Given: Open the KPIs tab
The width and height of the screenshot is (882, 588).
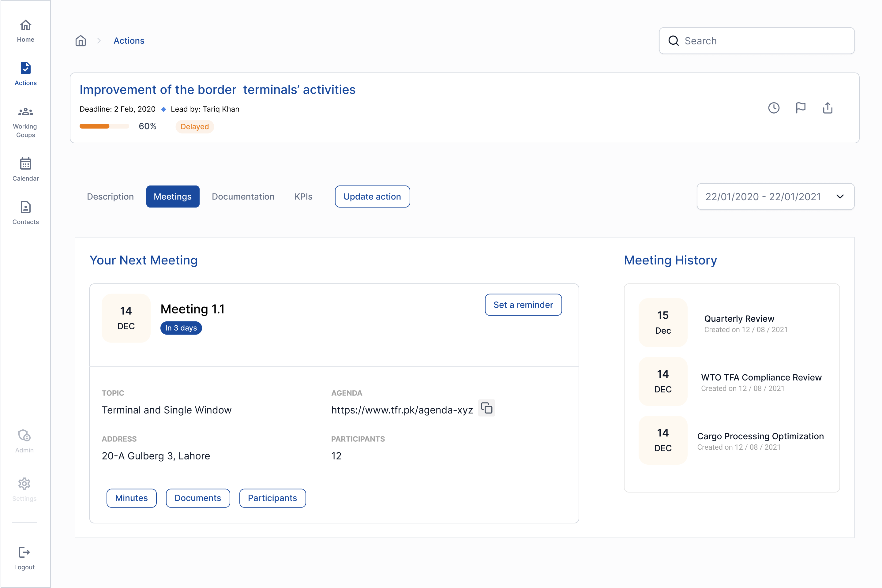Looking at the screenshot, I should (303, 197).
